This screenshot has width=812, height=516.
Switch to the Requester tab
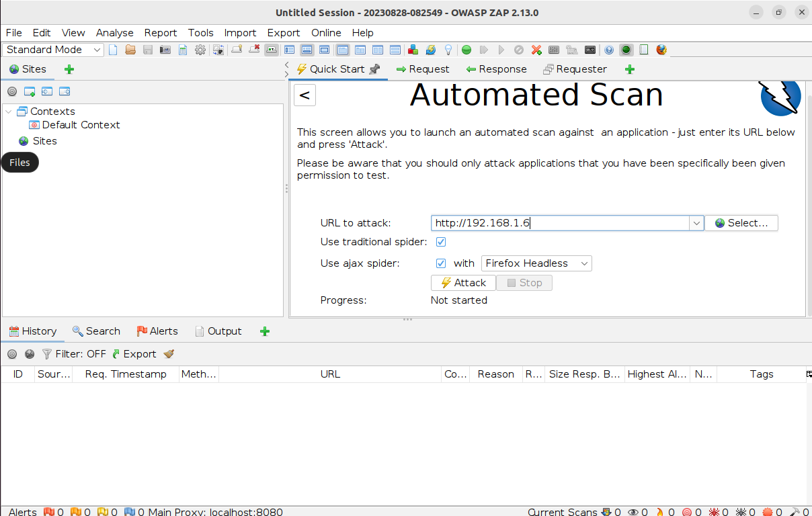(x=575, y=69)
